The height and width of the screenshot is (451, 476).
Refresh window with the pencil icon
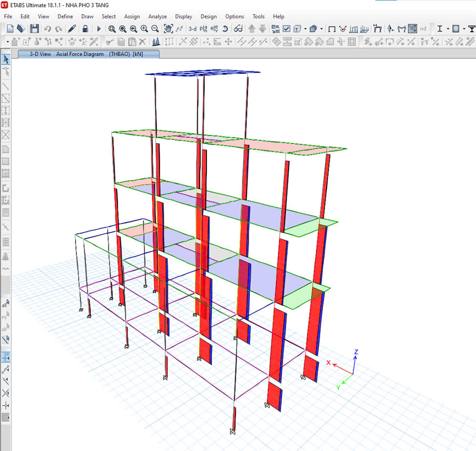(x=72, y=28)
